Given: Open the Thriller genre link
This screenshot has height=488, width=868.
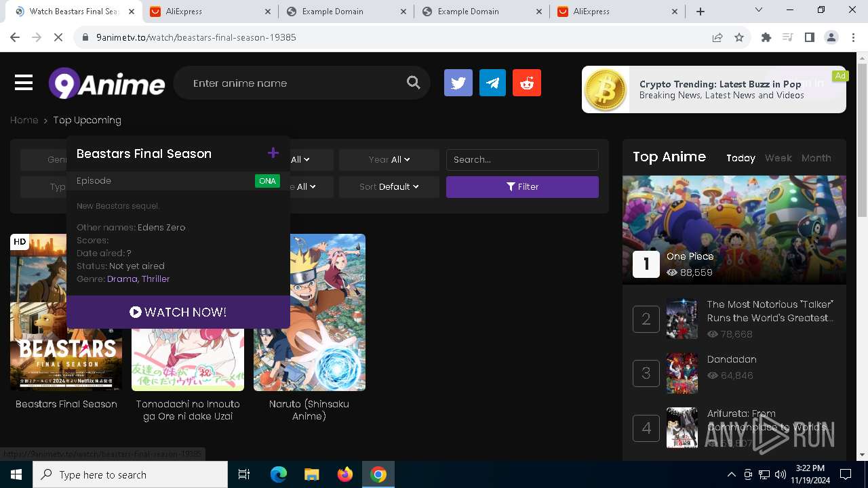Looking at the screenshot, I should [x=155, y=279].
